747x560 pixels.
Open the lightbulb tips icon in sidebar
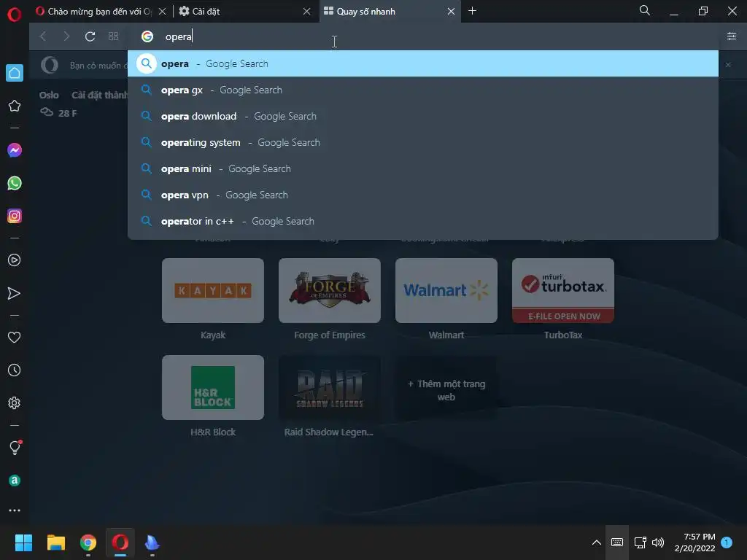click(15, 447)
